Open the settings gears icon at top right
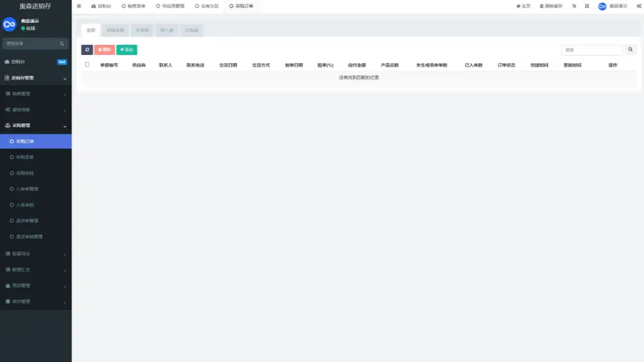Viewport: 644px width, 362px height. [638, 6]
